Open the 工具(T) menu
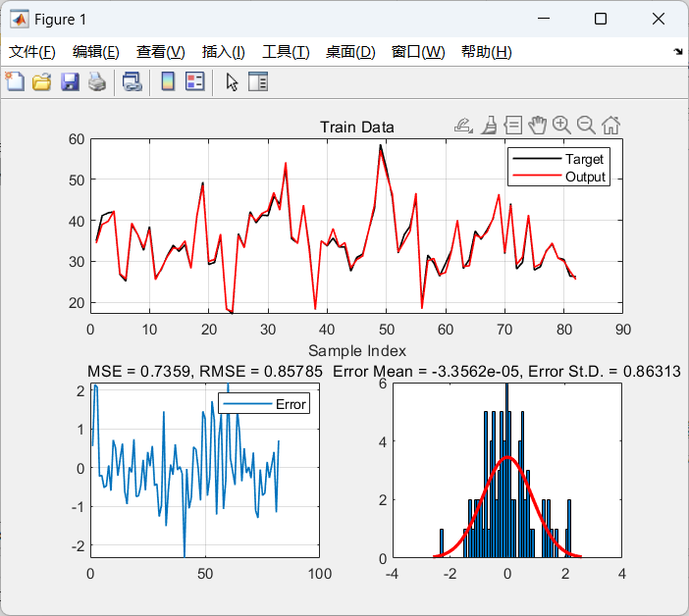Viewport: 689px width, 616px height. pyautogui.click(x=286, y=52)
